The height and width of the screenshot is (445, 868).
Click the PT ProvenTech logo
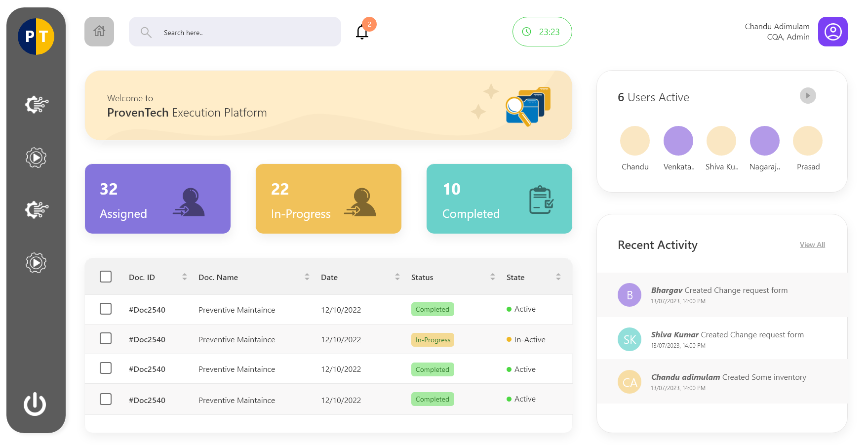tap(36, 36)
